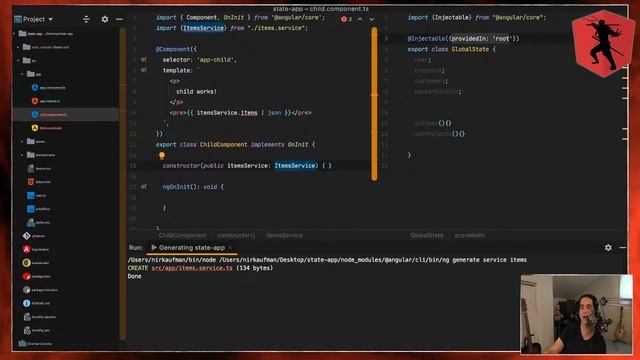Image resolution: width=640 pixels, height=360 pixels.
Task: Hide the Project tool window with its minus icon
Action: (x=119, y=19)
